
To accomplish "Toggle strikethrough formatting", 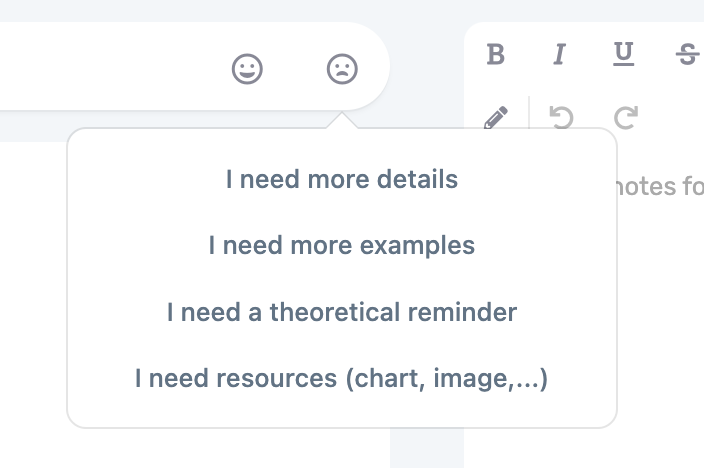I will pos(687,54).
